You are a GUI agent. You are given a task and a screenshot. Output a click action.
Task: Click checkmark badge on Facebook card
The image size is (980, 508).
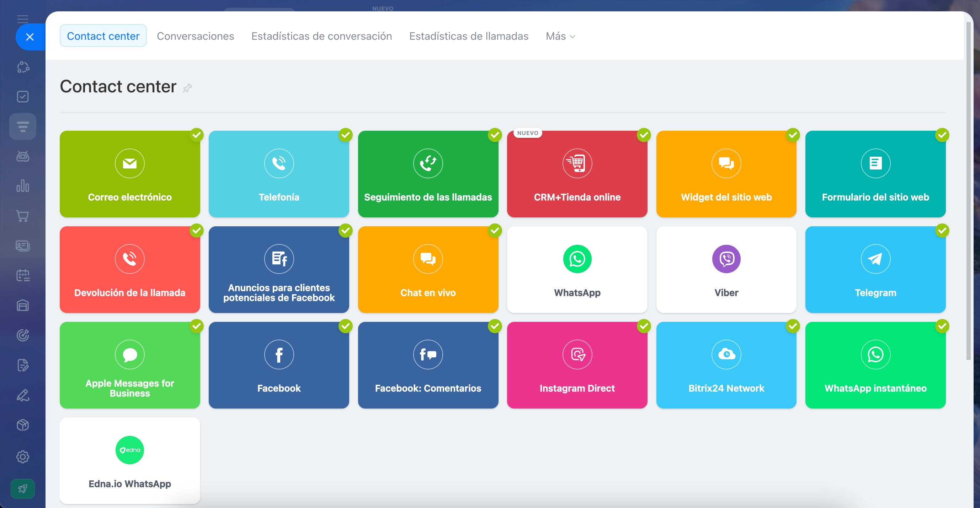(x=345, y=326)
